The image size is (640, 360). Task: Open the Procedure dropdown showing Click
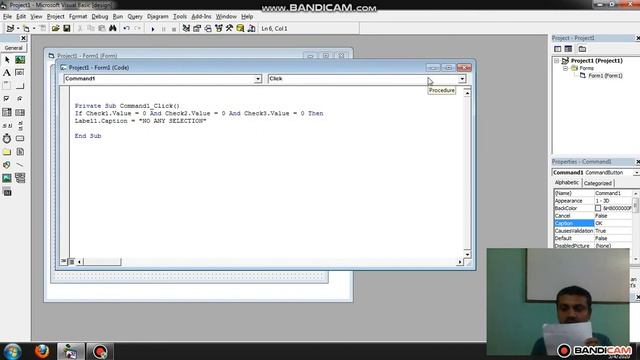462,79
